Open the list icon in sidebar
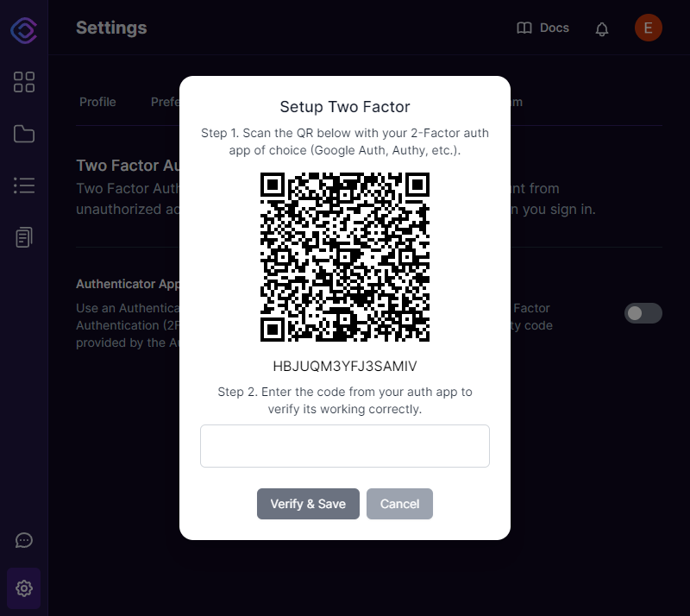Screen dimensions: 690x616 coord(24,185)
